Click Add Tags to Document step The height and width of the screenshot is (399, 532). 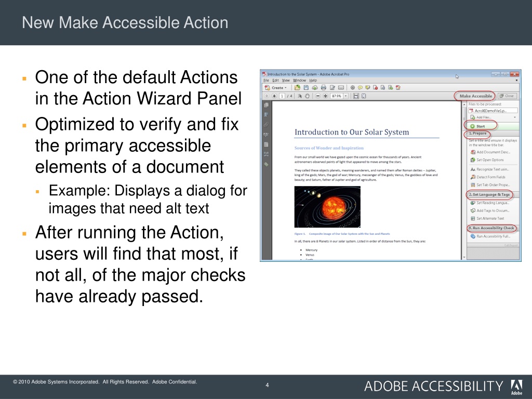click(x=490, y=211)
